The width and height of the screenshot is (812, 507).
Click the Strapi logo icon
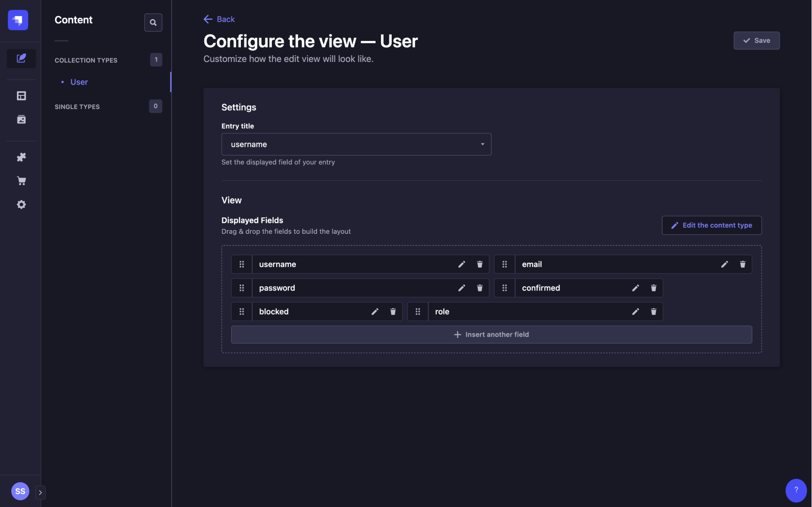click(17, 20)
